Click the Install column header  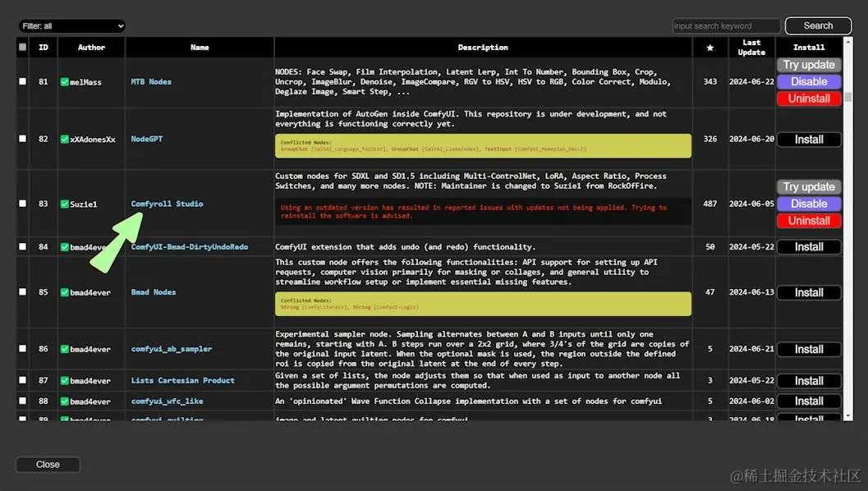pyautogui.click(x=809, y=48)
